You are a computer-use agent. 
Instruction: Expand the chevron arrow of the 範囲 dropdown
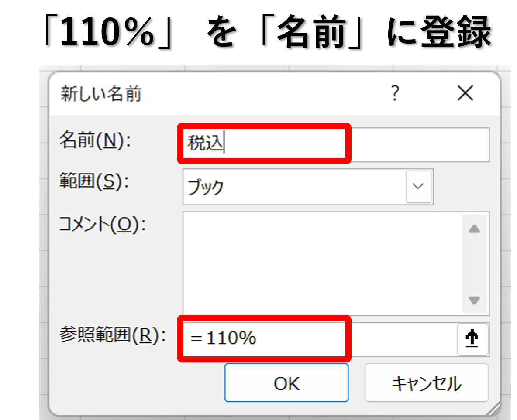pyautogui.click(x=418, y=187)
